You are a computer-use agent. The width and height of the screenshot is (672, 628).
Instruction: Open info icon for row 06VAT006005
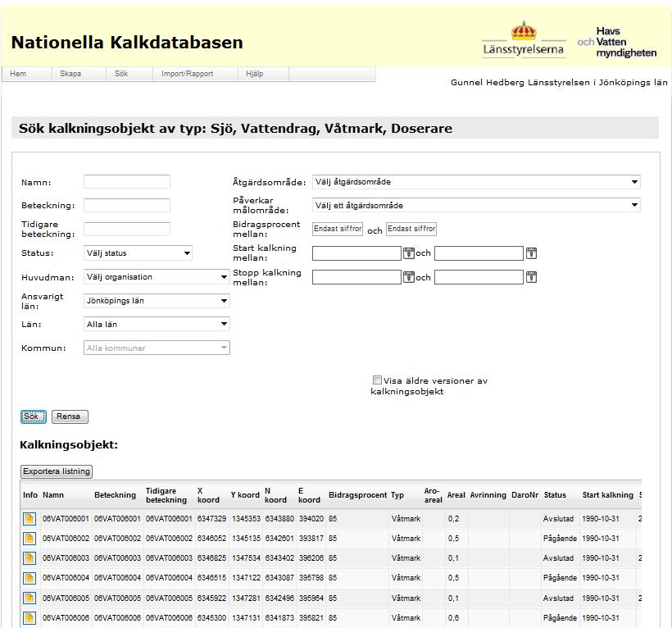click(x=30, y=598)
